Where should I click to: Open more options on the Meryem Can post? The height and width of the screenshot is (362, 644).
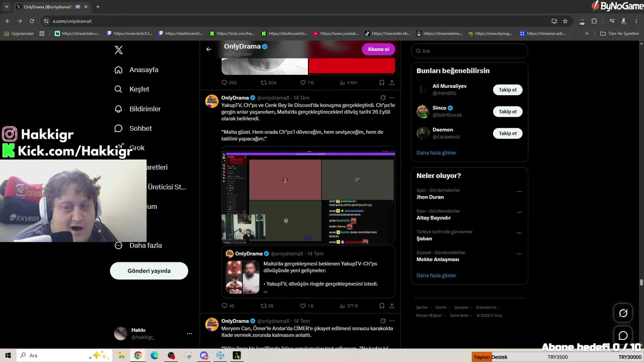tap(392, 321)
